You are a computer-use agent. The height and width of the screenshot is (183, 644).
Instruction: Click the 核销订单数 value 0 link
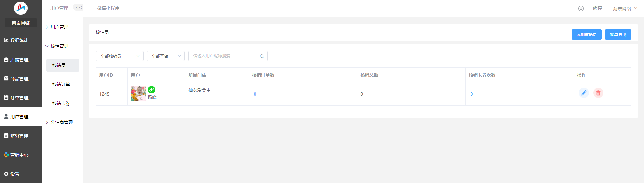255,94
